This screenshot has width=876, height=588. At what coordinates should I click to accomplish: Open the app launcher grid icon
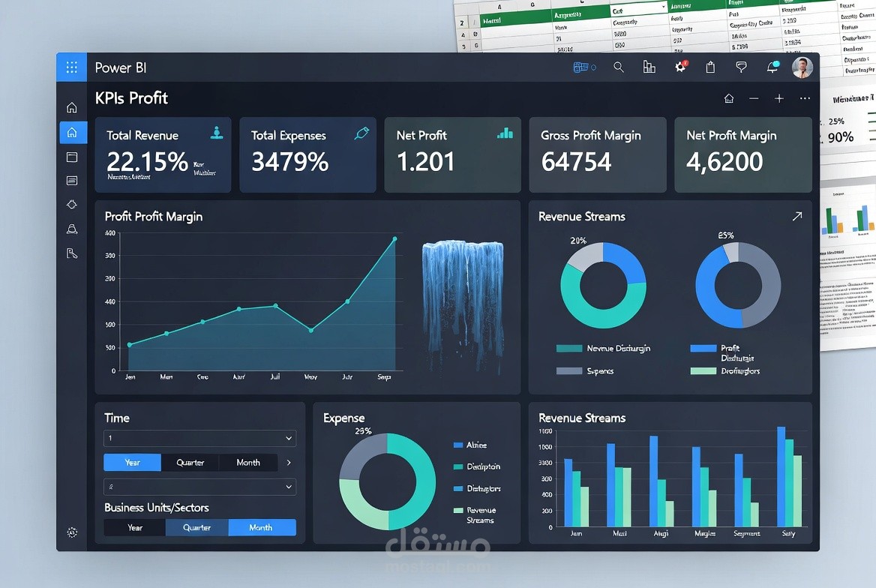click(71, 67)
